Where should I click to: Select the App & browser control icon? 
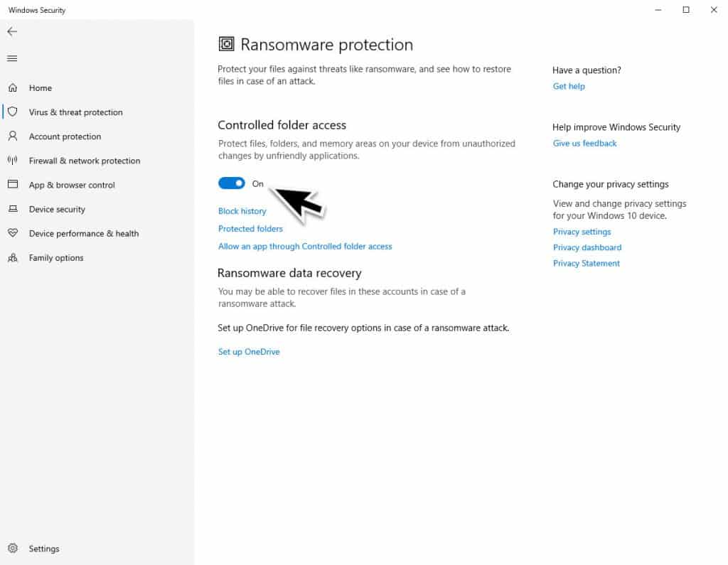click(x=14, y=184)
